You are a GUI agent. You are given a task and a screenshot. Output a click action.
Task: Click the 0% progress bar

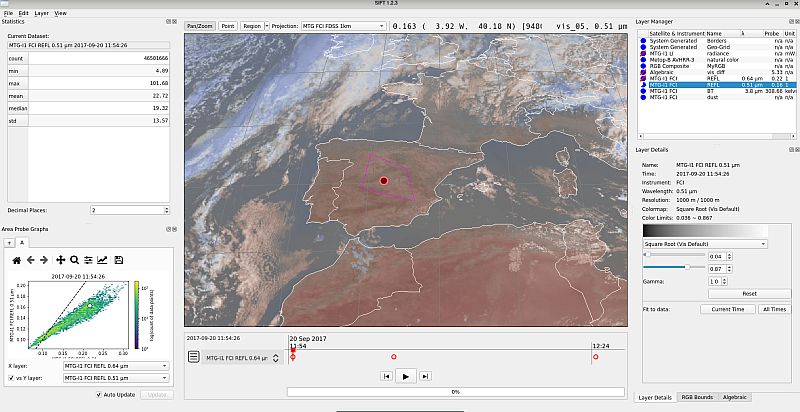point(456,392)
